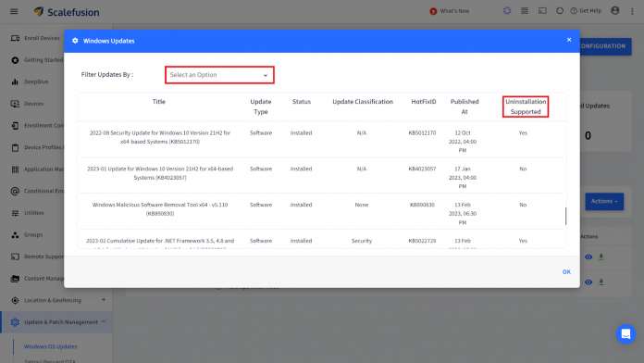
Task: Open Devices in sidebar
Action: coord(33,104)
